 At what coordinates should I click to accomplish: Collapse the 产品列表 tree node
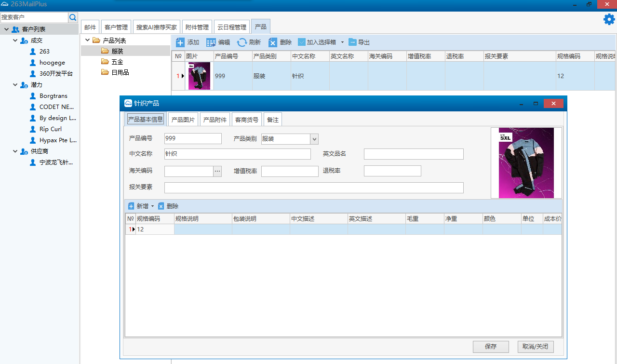87,40
